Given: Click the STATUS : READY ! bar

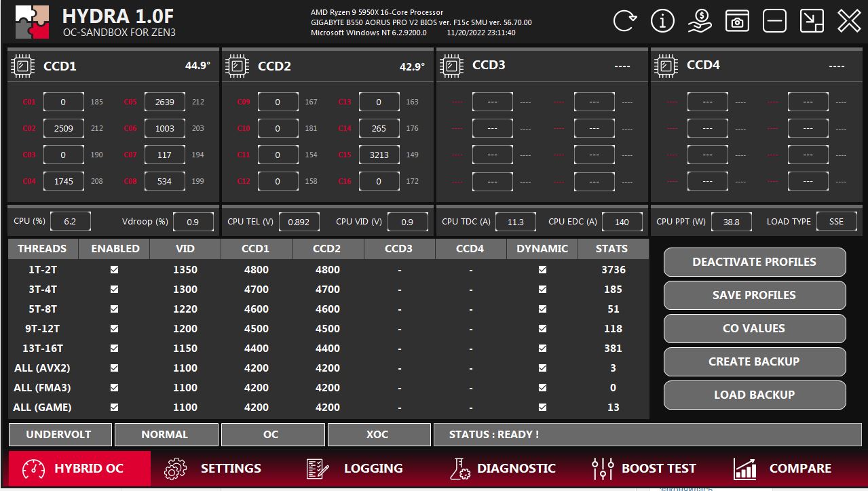Looking at the screenshot, I should 647,435.
